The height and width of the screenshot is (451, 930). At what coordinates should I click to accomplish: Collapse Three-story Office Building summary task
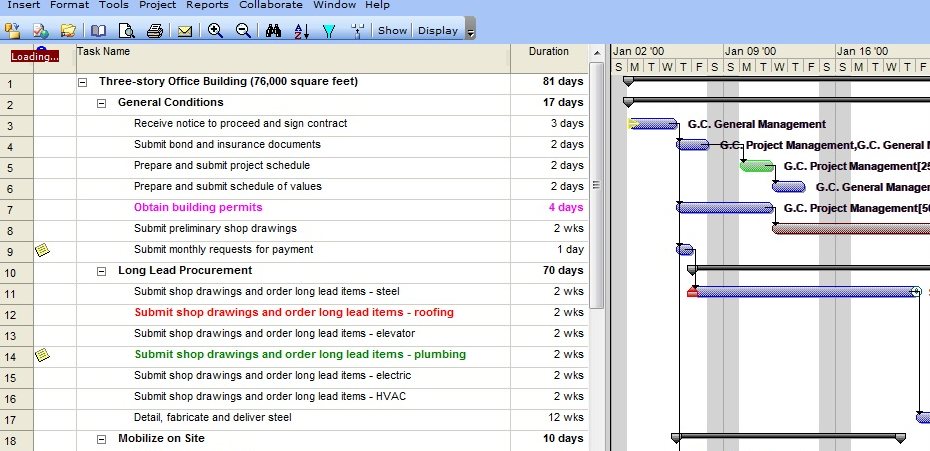82,82
